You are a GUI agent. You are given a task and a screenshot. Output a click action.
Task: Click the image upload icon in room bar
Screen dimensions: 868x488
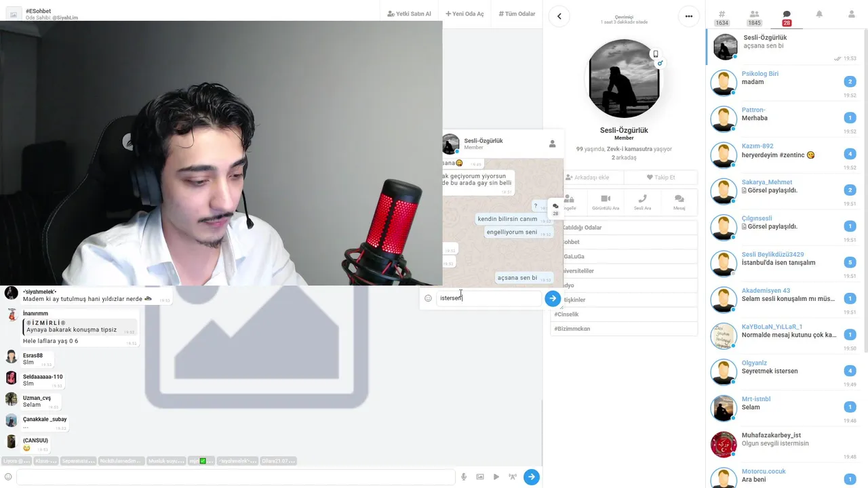coord(480,477)
